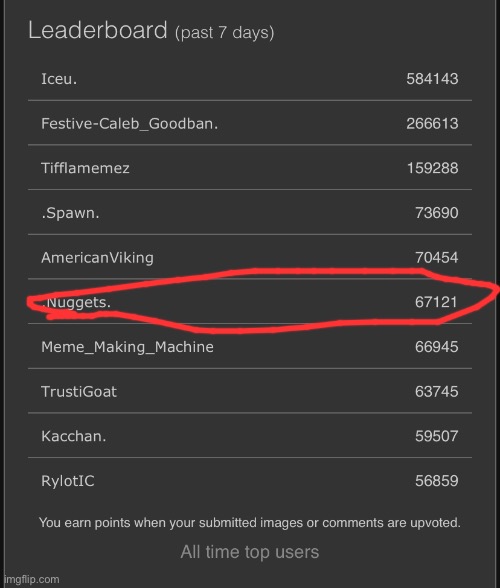Select the past 7 days label
The image size is (500, 588).
pos(224,33)
